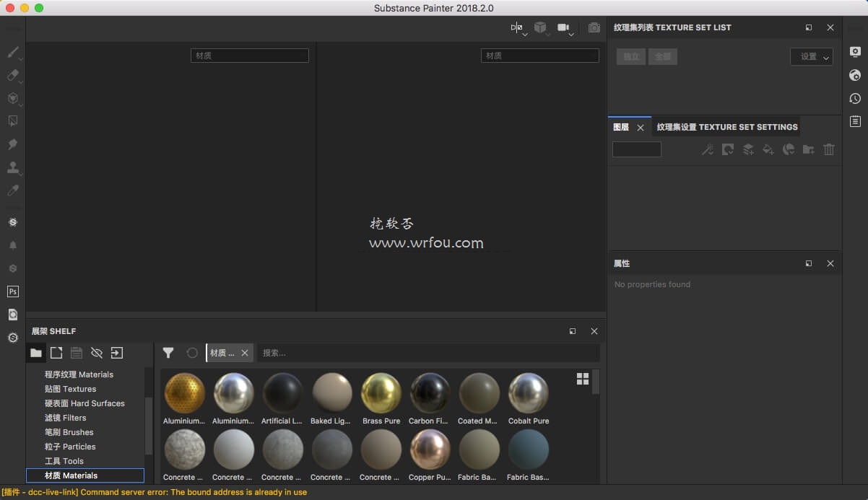
Task: Click the add effect magic wand icon
Action: 708,149
